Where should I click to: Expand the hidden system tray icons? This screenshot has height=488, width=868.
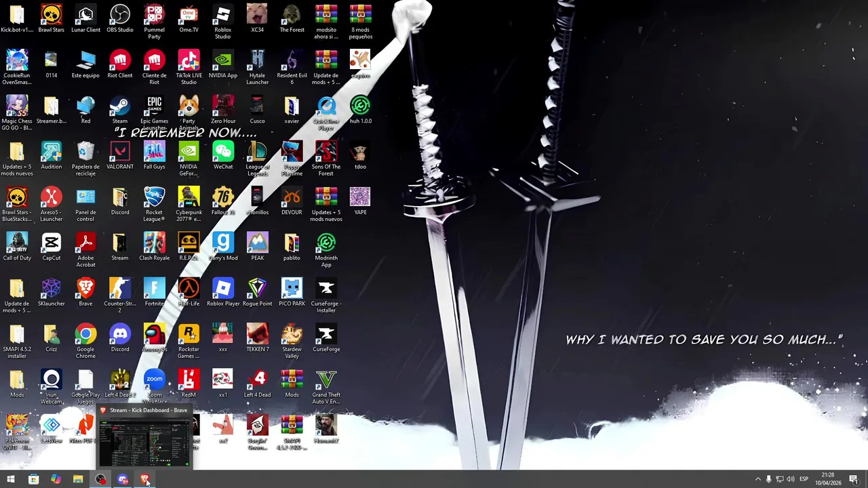757,479
